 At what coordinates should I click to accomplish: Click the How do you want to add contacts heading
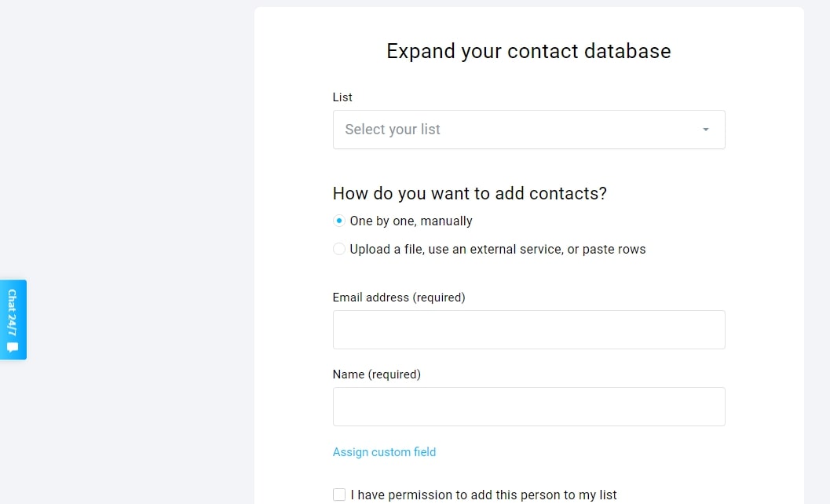(470, 194)
